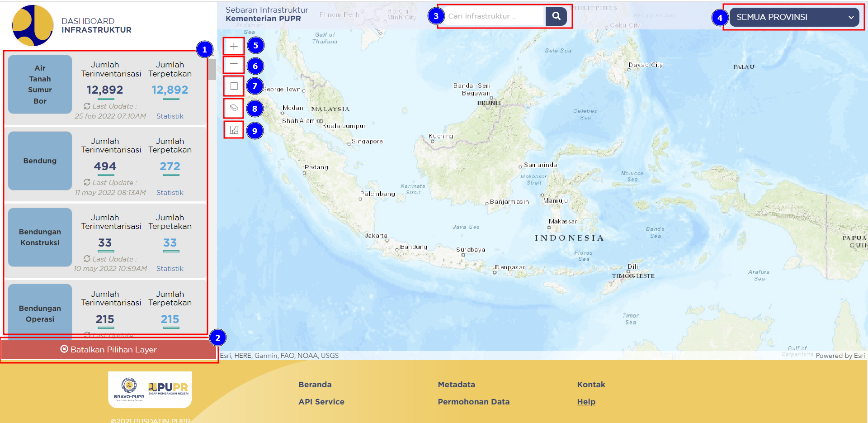The height and width of the screenshot is (423, 868).
Task: Click the layer list scrollbar thumb
Action: (212, 69)
